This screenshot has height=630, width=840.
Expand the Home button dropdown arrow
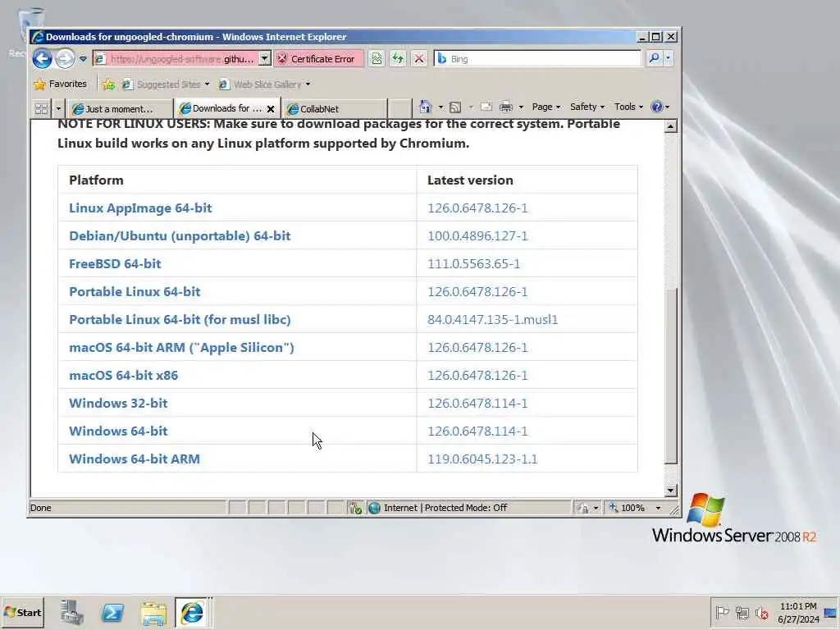click(441, 107)
